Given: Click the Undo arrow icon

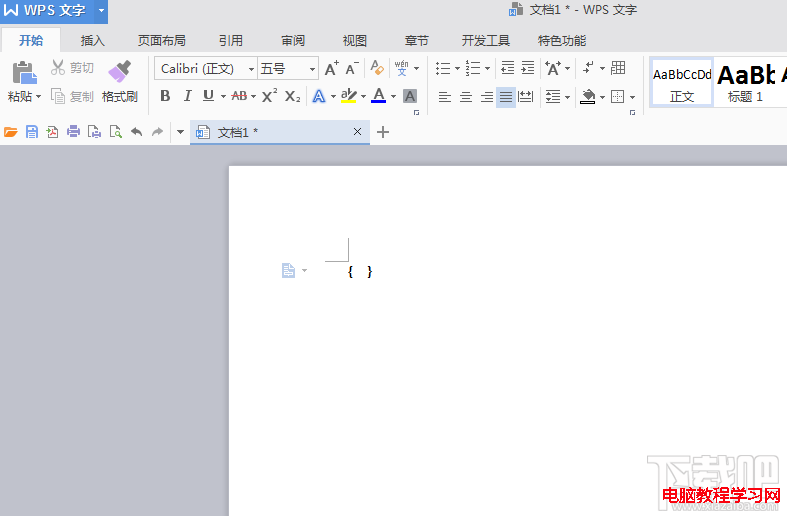Looking at the screenshot, I should point(136,132).
